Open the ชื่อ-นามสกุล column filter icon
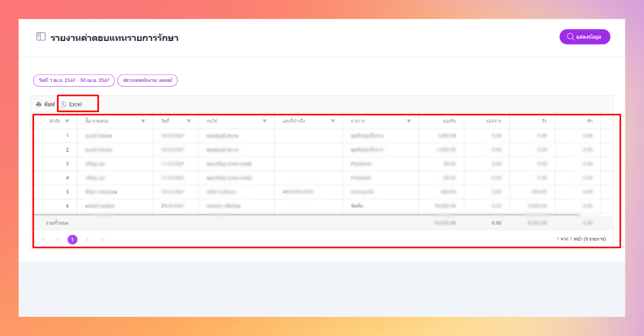 pyautogui.click(x=143, y=121)
